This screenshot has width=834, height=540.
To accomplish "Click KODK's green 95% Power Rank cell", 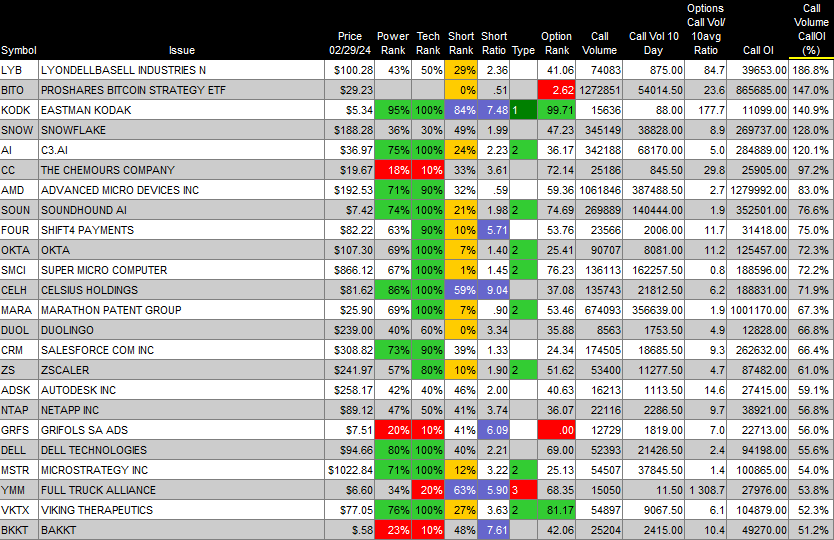I will (393, 110).
